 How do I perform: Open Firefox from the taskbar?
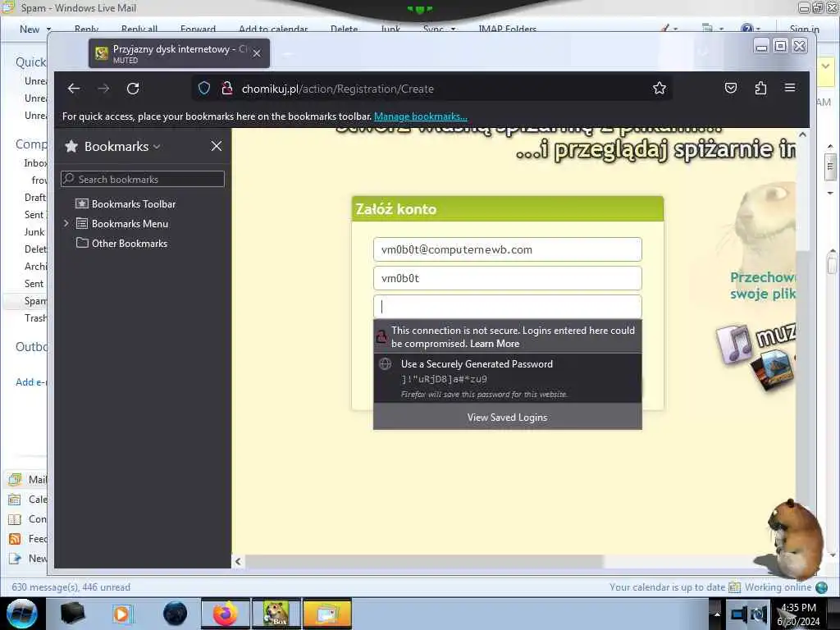[226, 614]
